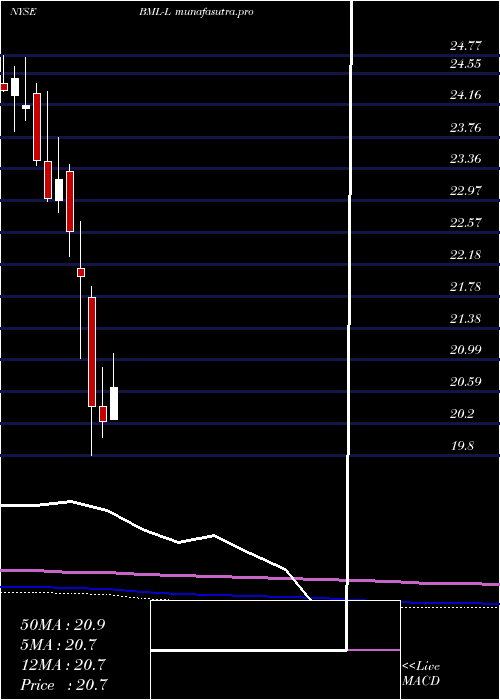Select the NYSE exchange label
Screen dimensions: 500x700
(x=23, y=12)
